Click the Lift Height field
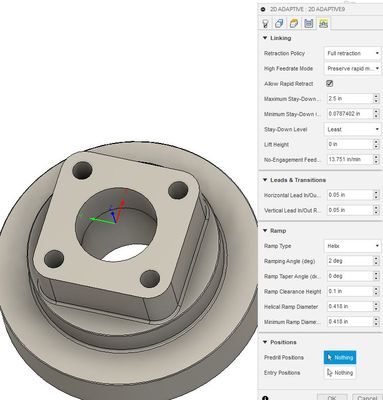 [x=349, y=144]
